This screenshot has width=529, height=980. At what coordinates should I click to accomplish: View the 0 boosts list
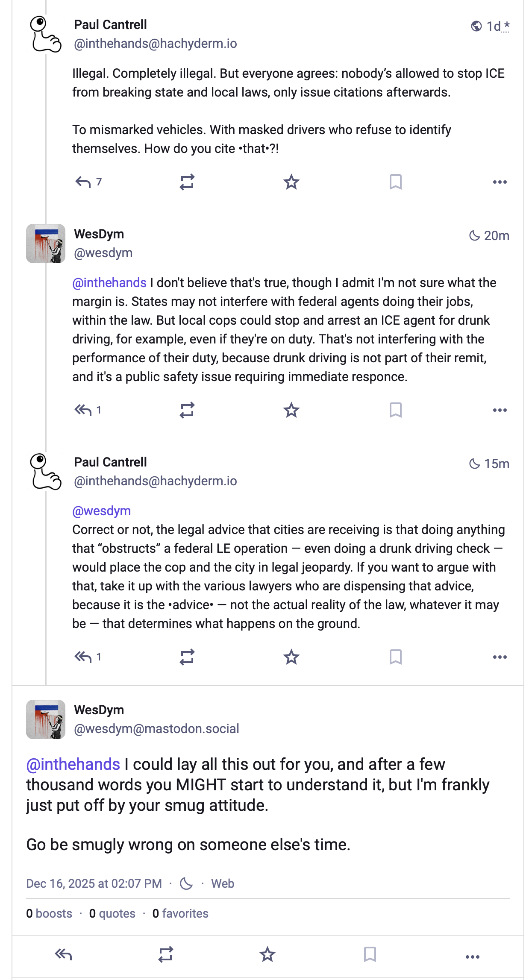pos(49,913)
